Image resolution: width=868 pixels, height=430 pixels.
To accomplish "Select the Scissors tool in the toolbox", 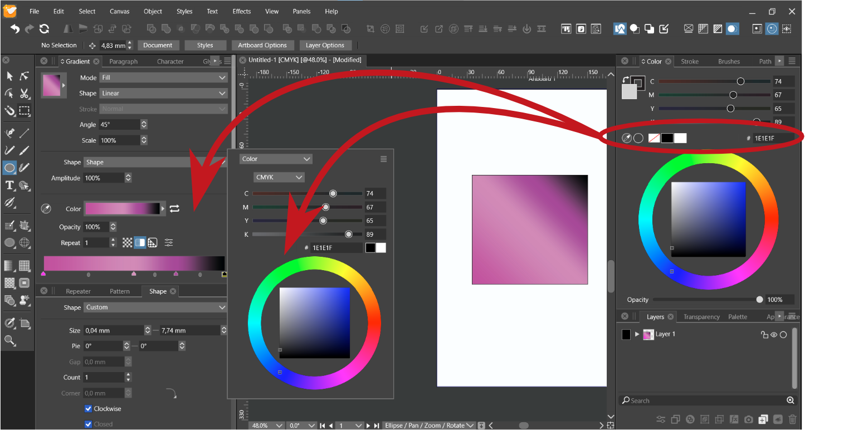I will coord(25,94).
